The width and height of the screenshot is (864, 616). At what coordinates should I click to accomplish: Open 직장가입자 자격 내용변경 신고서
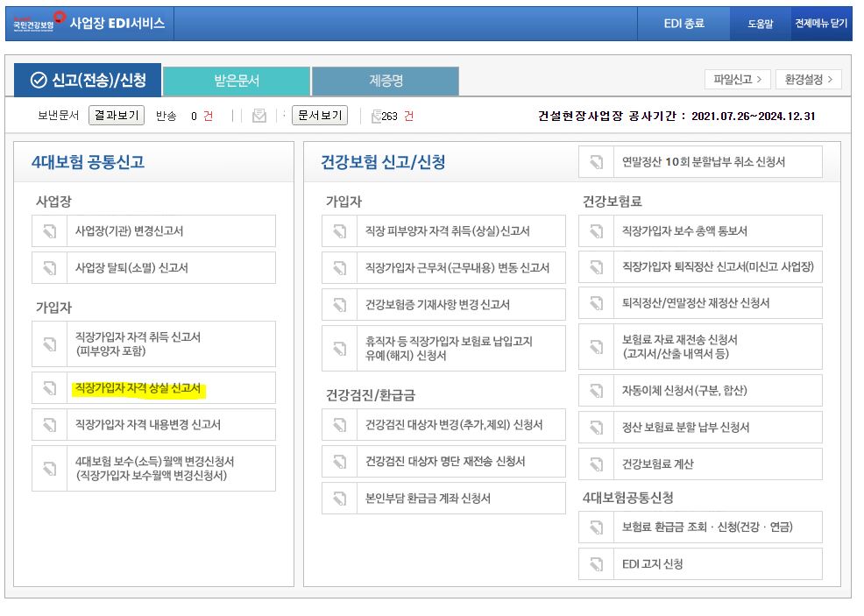(153, 425)
